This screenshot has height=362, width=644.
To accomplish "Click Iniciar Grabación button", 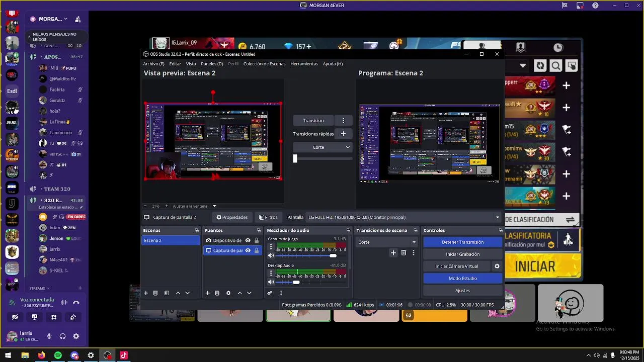I will point(463,254).
